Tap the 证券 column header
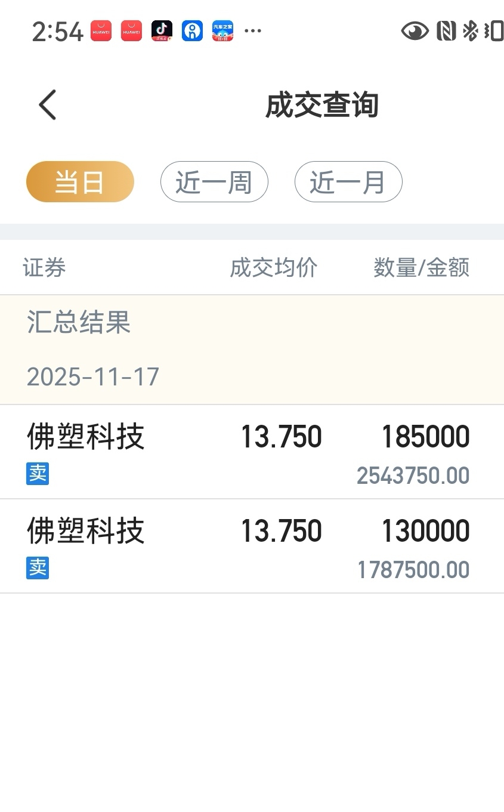This screenshot has height=812, width=504. (45, 268)
